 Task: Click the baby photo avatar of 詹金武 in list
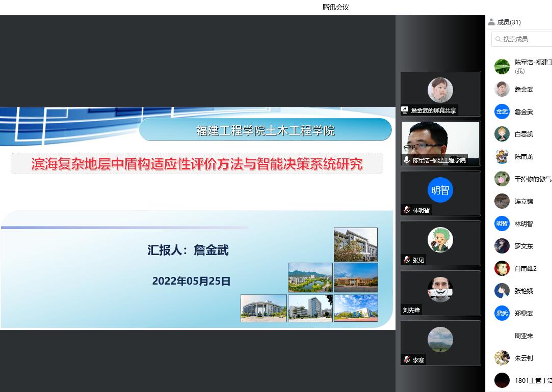coord(502,89)
